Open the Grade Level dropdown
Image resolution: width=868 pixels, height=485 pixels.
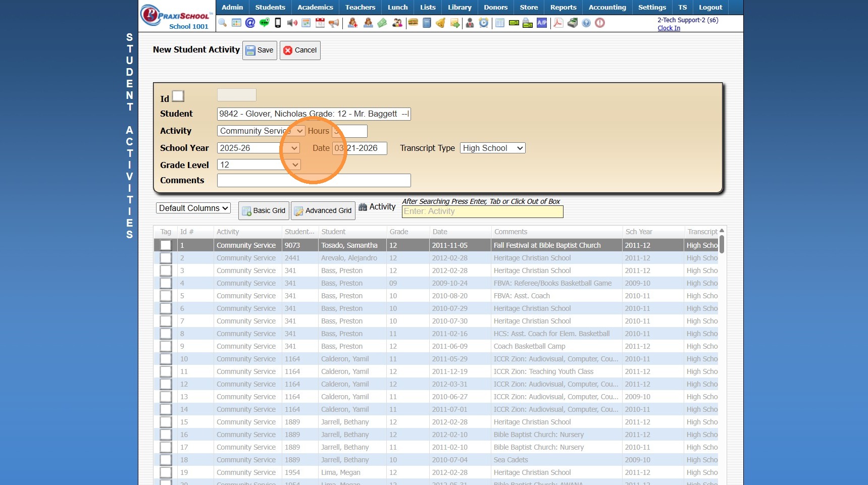coord(259,165)
